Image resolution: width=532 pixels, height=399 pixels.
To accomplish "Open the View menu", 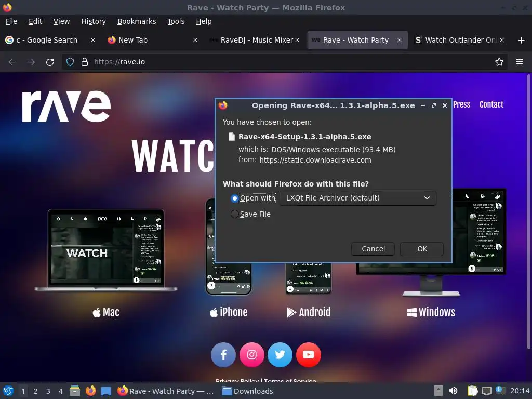I will point(61,21).
